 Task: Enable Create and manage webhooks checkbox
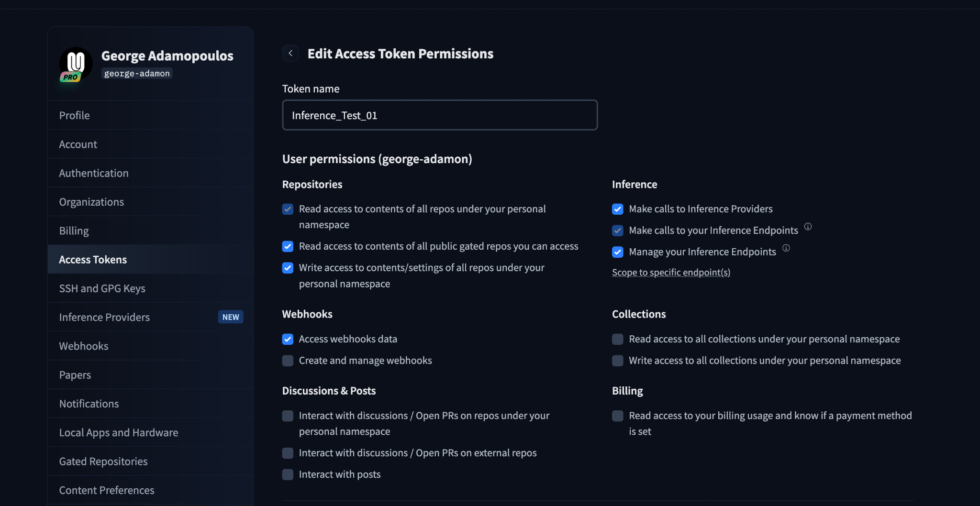tap(288, 361)
